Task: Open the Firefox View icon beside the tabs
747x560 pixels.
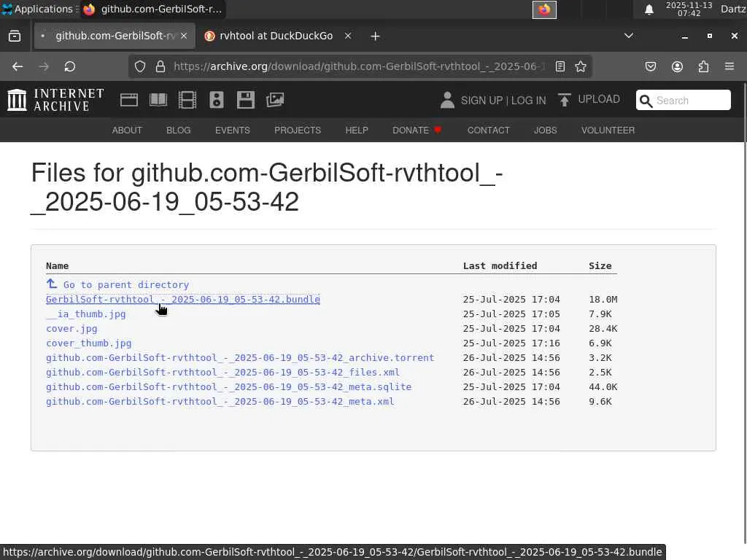Action: (x=15, y=36)
